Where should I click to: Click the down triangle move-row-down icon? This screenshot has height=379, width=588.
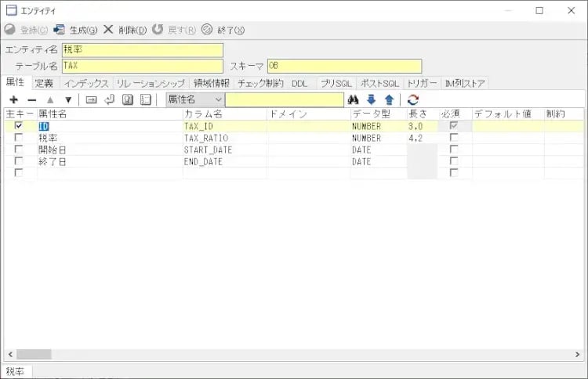pos(68,99)
